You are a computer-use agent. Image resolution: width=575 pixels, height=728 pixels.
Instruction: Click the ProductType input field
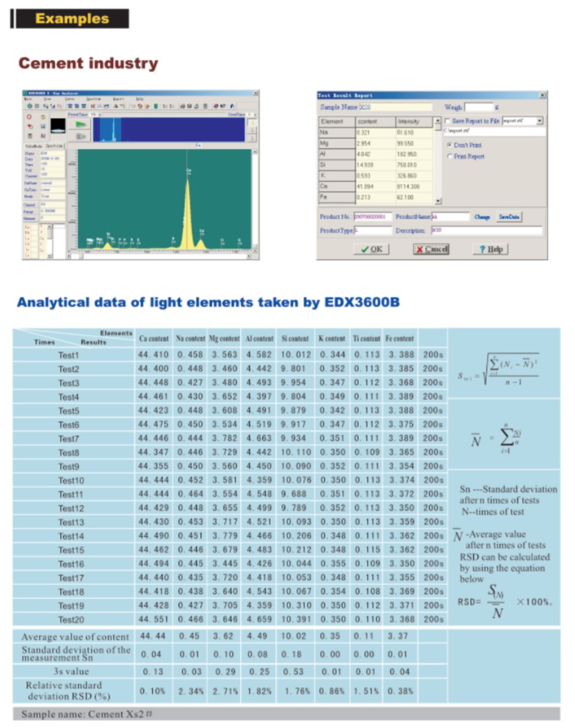pyautogui.click(x=373, y=230)
